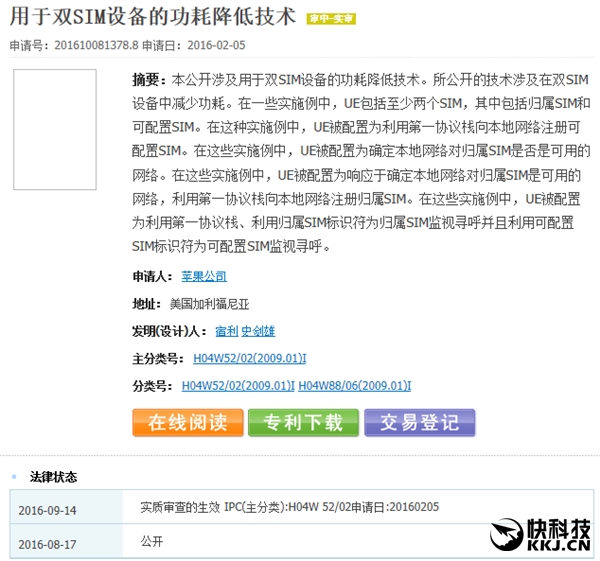The height and width of the screenshot is (561, 600).
Task: Open H04W88/06(2009.01)I classification link
Action: pos(355,385)
